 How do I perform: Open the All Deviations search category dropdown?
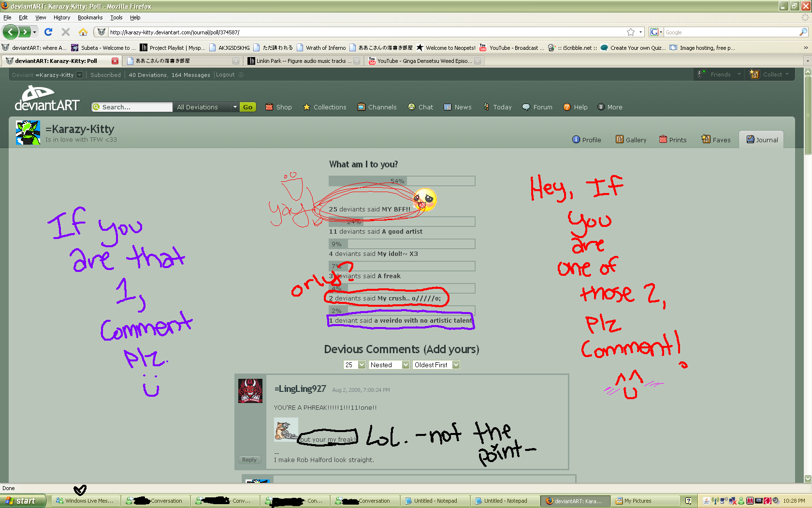[x=207, y=107]
